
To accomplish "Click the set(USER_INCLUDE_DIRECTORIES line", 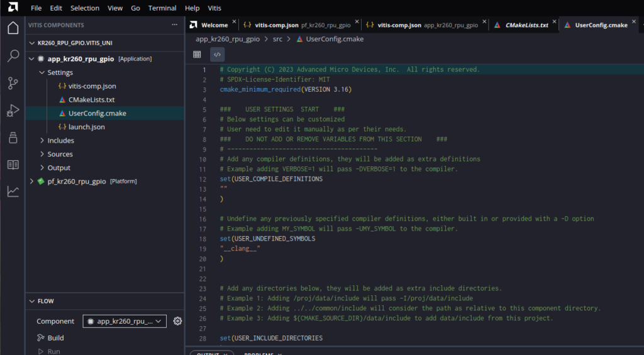I will 271,338.
